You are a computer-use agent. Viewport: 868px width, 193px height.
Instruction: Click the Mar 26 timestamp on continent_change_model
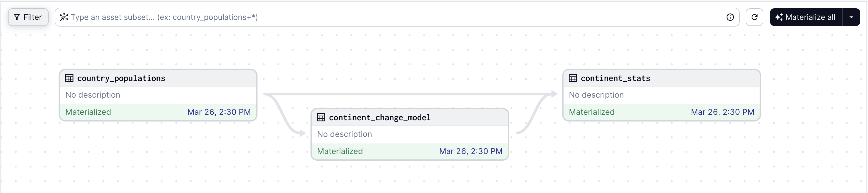tap(470, 151)
